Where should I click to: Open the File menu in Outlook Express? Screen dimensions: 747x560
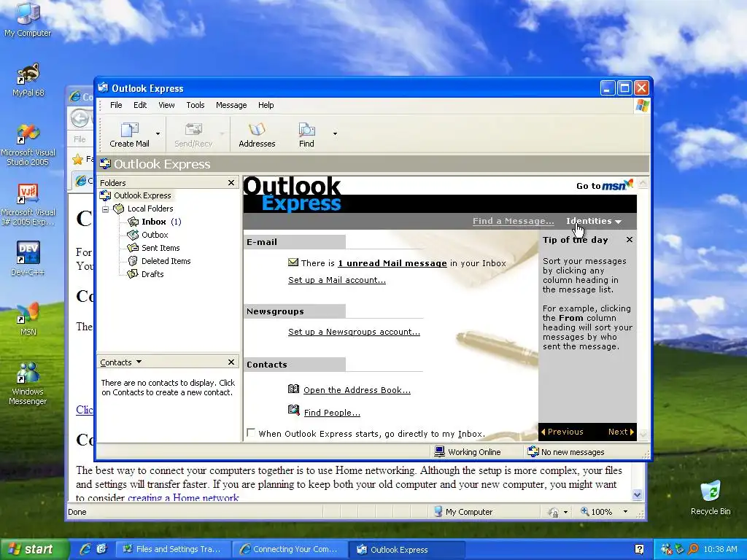tap(116, 105)
